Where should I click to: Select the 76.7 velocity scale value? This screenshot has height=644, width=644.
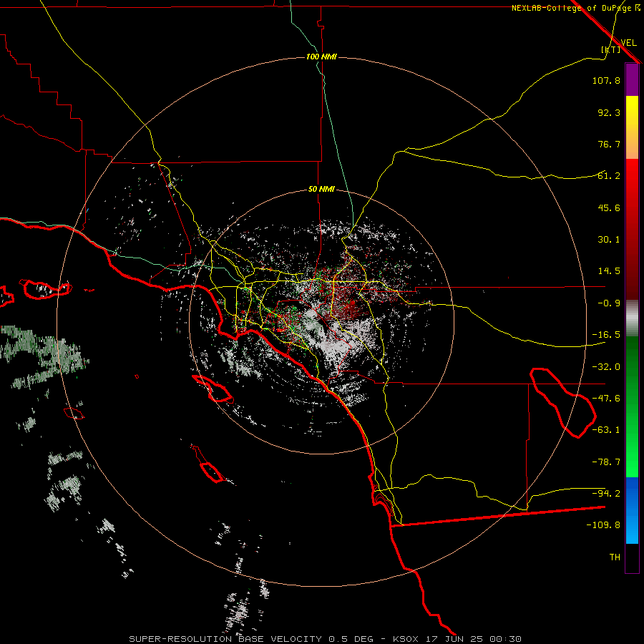(x=609, y=144)
